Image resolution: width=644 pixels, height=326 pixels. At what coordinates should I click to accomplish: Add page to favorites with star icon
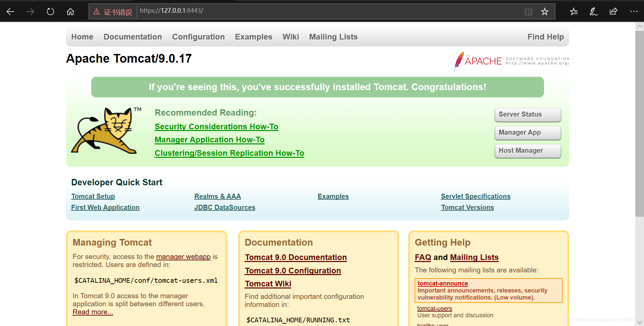coord(545,12)
